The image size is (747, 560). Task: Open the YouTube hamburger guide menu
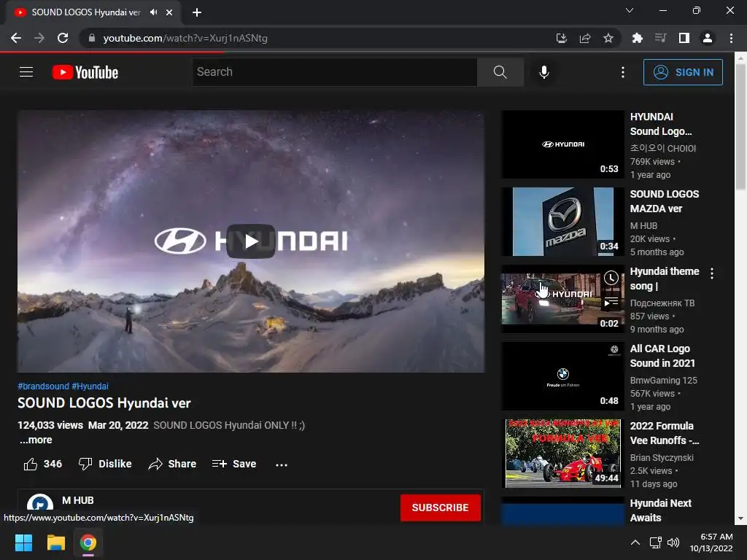tap(26, 72)
